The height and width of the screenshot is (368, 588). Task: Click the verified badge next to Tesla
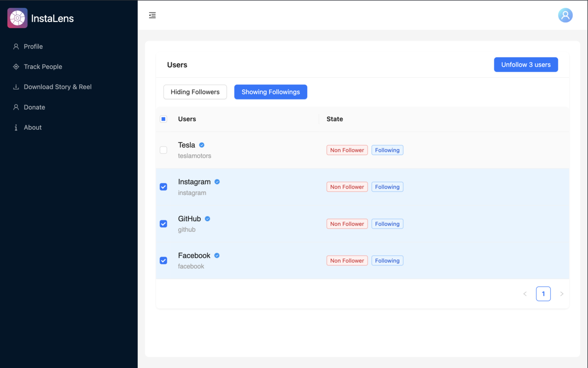[x=202, y=145]
